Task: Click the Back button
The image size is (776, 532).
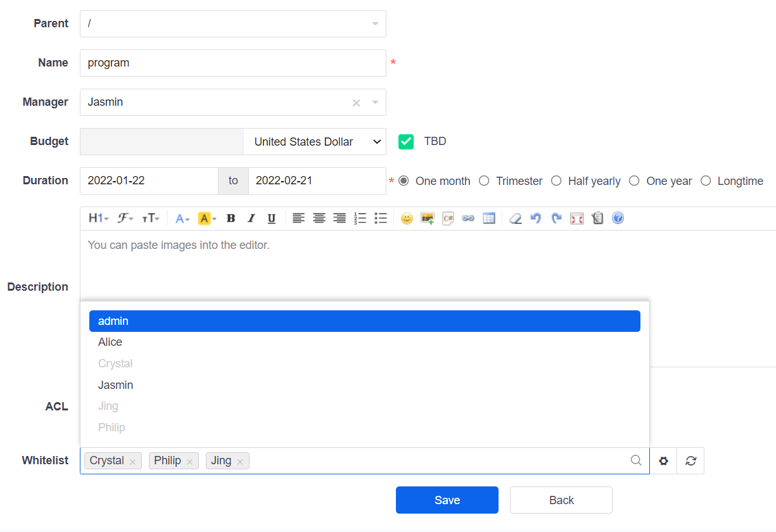Action: pyautogui.click(x=561, y=500)
